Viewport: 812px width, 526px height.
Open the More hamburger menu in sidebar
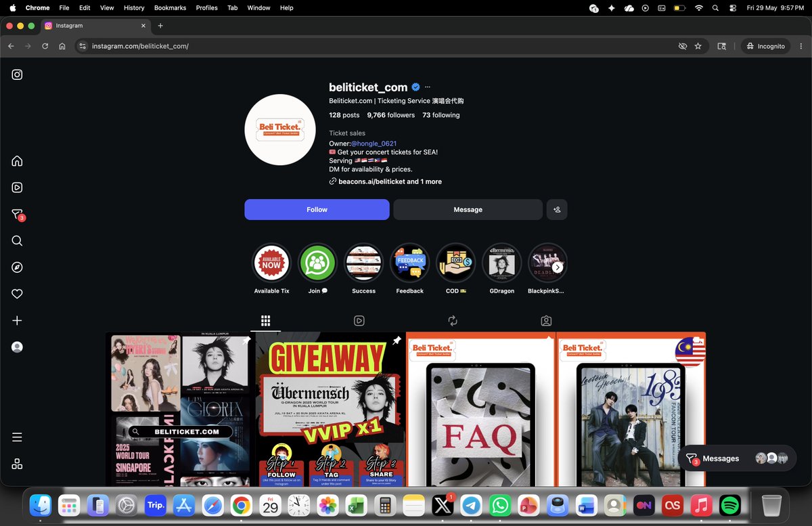coord(18,437)
